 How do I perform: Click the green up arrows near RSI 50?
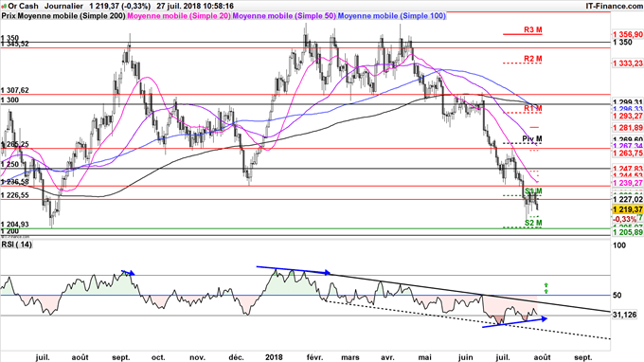tap(546, 288)
